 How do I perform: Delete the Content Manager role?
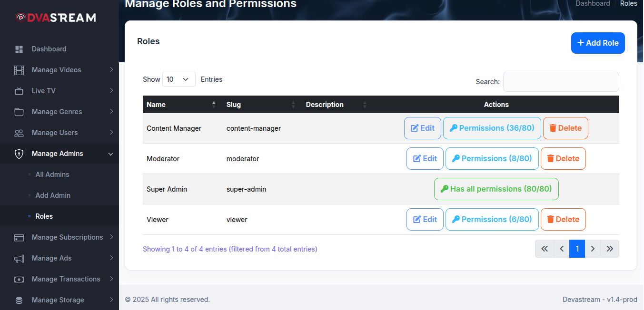coord(565,128)
